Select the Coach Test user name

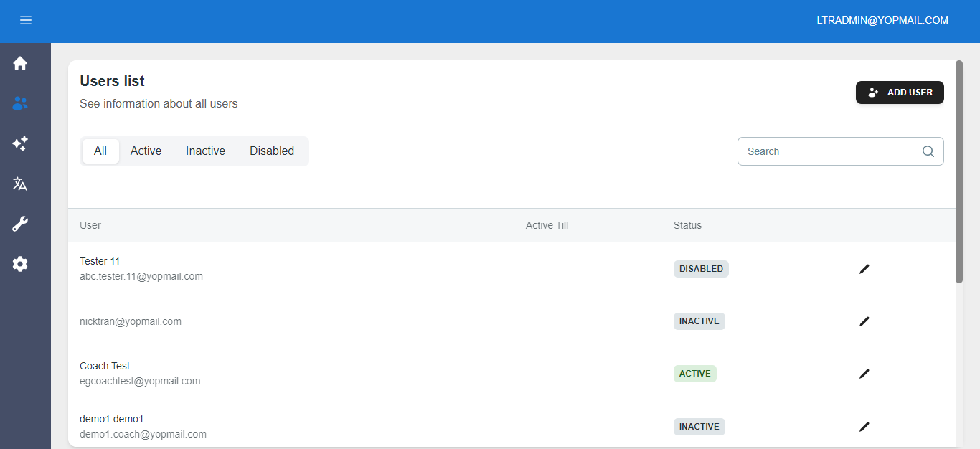coord(105,366)
